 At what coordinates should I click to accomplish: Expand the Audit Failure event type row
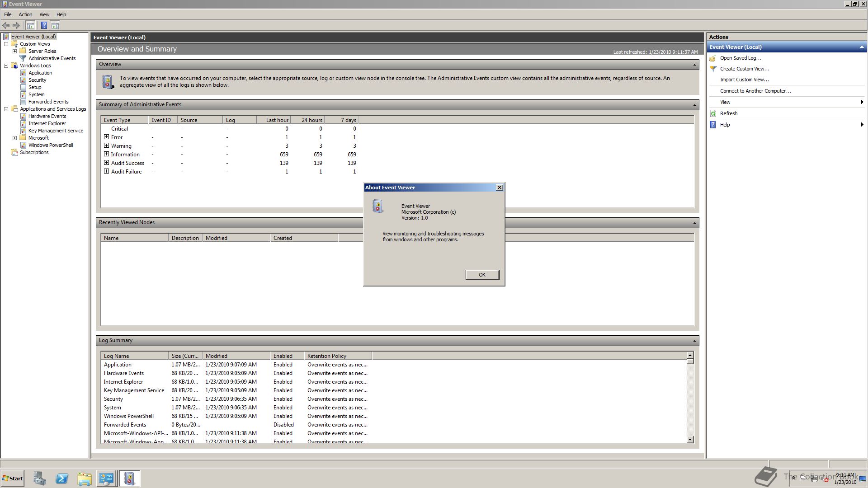pos(106,171)
